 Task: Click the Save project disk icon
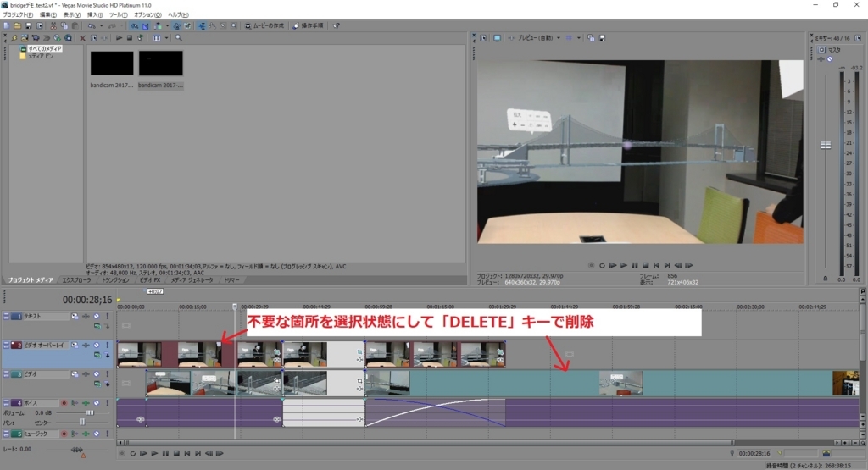(29, 25)
